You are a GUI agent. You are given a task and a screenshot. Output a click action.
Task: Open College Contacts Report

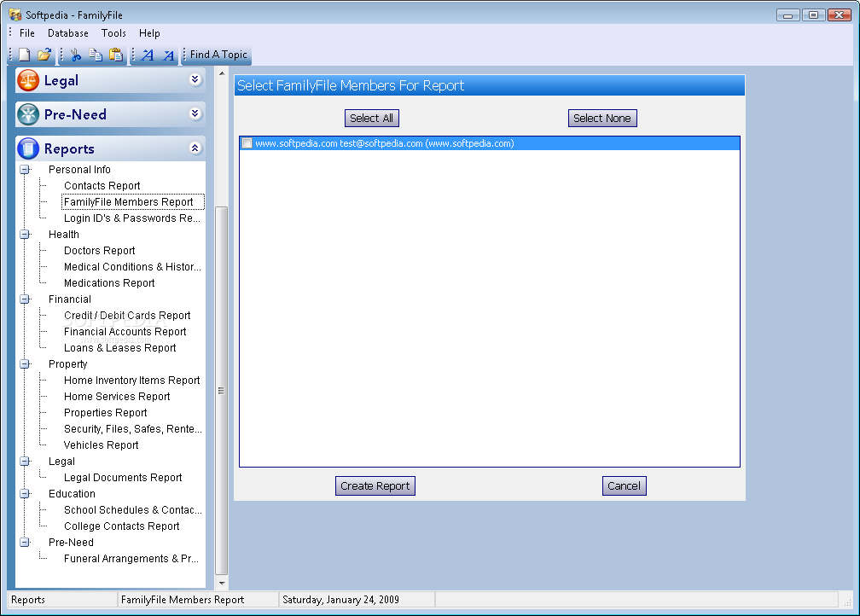[x=122, y=526]
